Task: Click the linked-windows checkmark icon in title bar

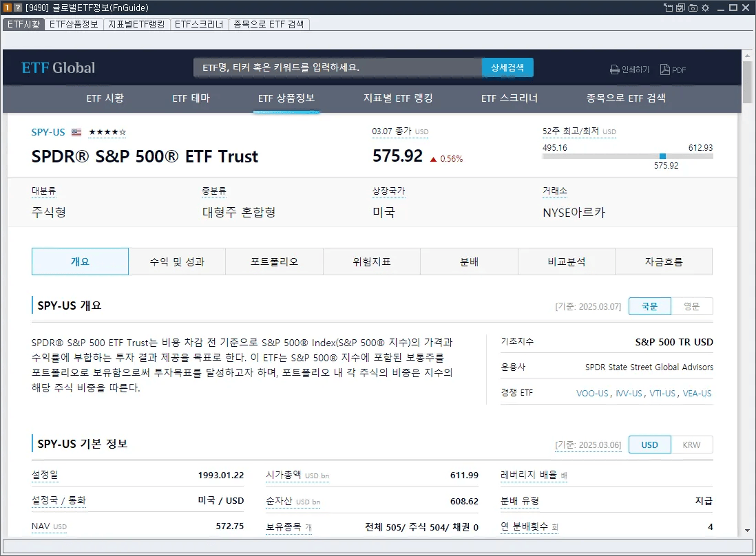Action: click(x=680, y=8)
